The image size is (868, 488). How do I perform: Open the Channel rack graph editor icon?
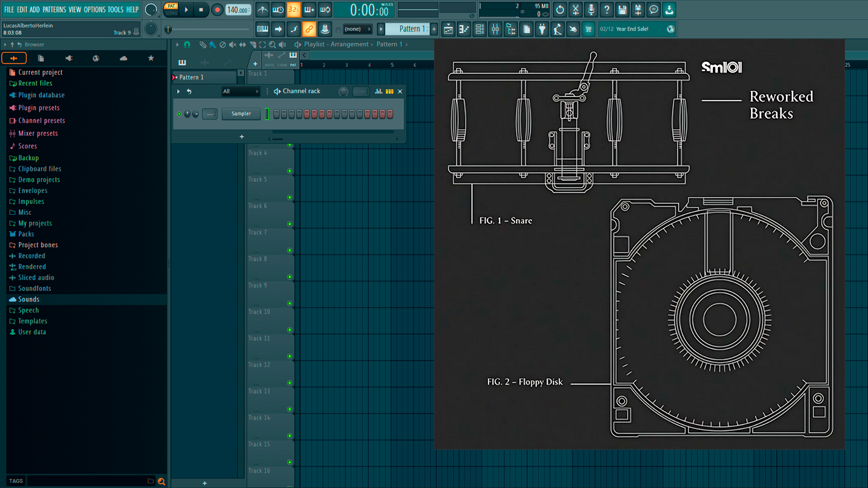[379, 91]
